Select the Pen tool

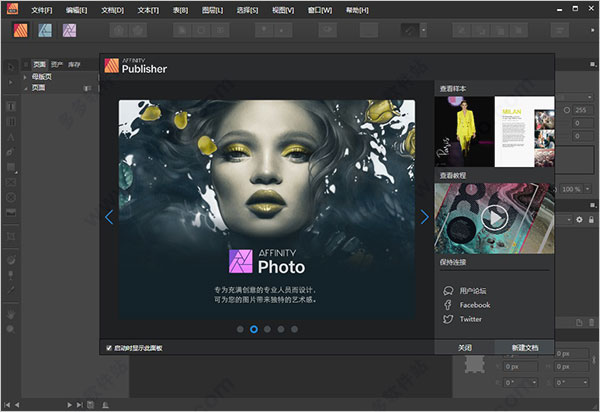pyautogui.click(x=11, y=152)
